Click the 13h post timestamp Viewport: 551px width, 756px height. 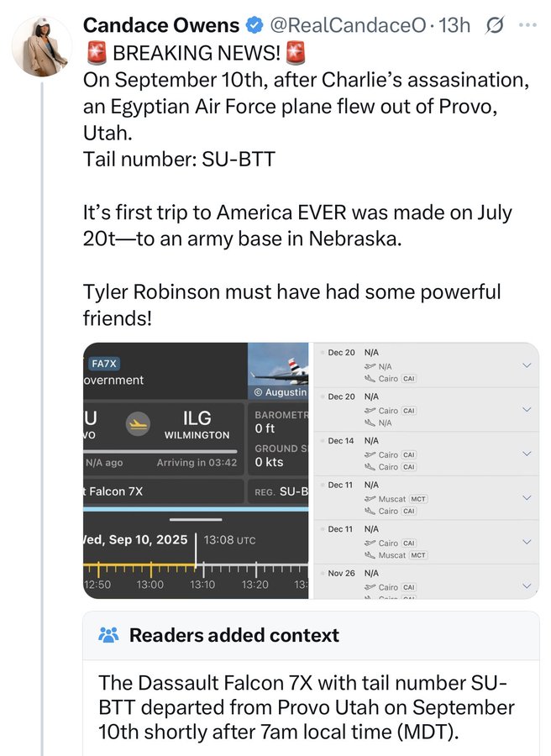[454, 25]
